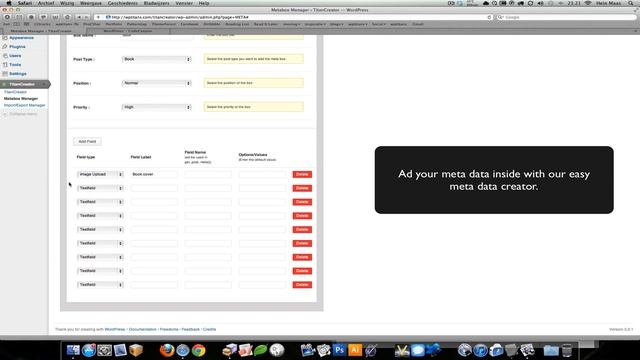Screen dimensions: 640x360
Task: Open the Bladwijzers menu
Action: 156,3
